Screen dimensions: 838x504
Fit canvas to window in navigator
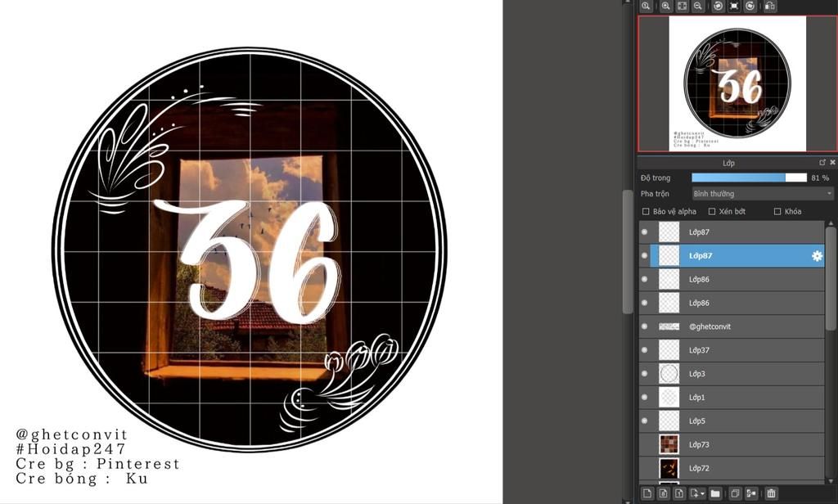682,6
